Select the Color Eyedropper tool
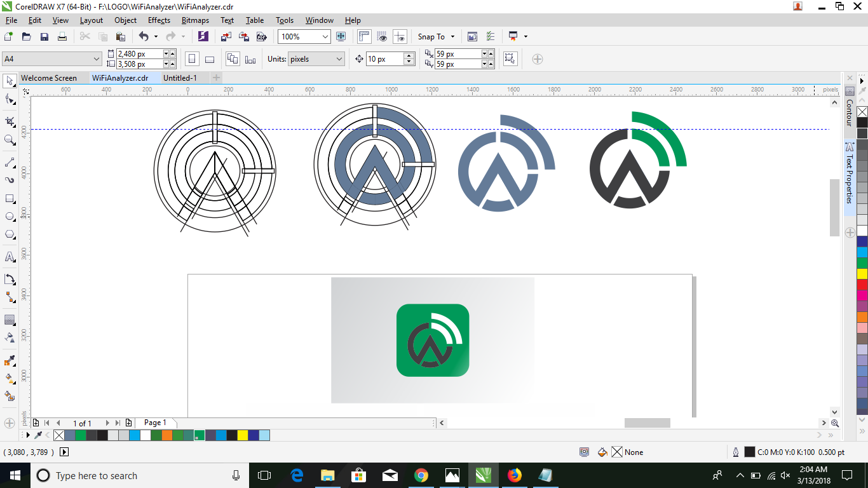This screenshot has width=868, height=488. click(10, 361)
